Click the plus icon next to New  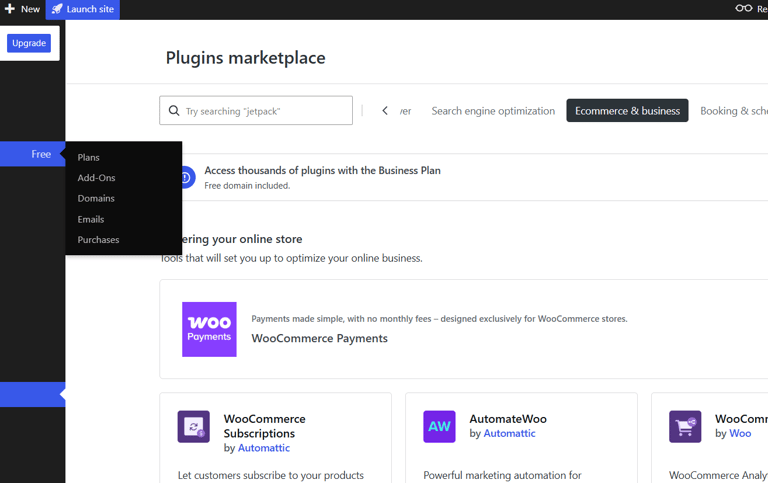(x=9, y=9)
